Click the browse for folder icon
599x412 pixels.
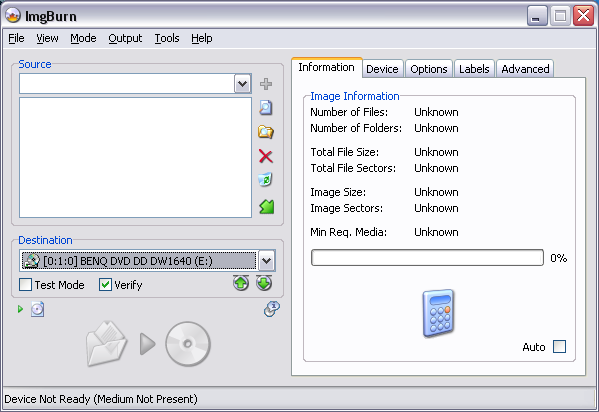pos(266,132)
